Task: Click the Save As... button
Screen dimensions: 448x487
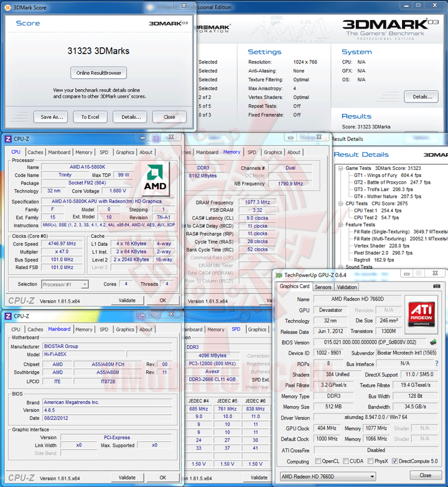Action: click(51, 117)
